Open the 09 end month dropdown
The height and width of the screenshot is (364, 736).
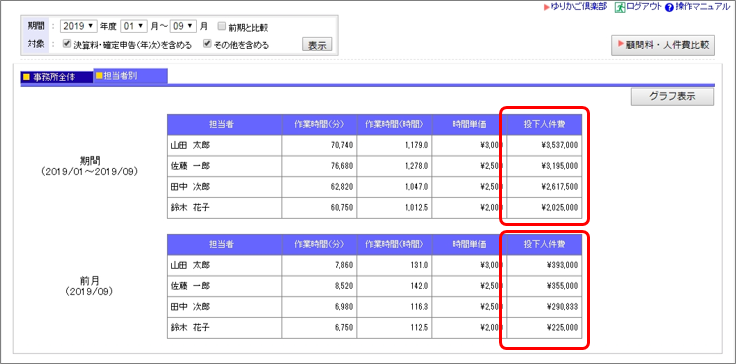183,26
